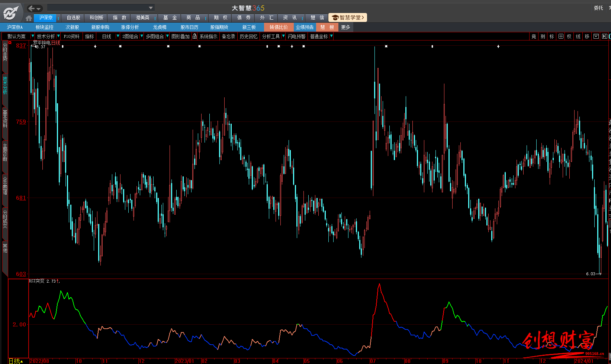
Task: Click the small red square chart corner icon
Action: 10,43
